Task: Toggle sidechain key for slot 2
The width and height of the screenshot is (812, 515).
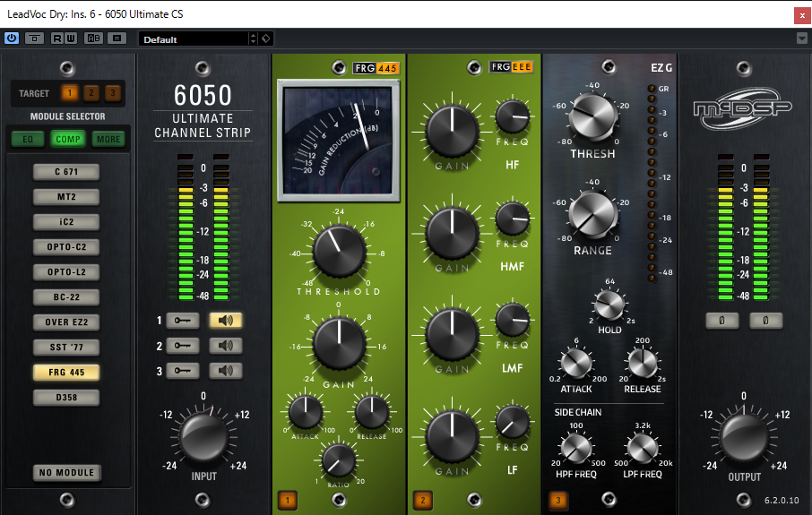Action: (x=182, y=345)
